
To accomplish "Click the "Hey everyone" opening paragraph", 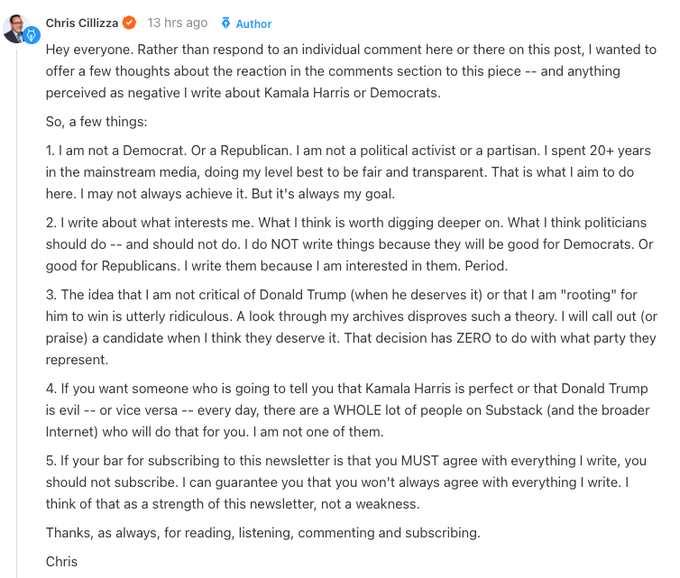I will click(x=350, y=71).
